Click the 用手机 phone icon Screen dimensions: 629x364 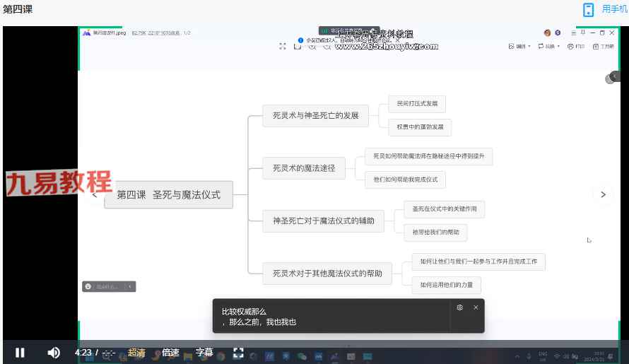(x=588, y=10)
